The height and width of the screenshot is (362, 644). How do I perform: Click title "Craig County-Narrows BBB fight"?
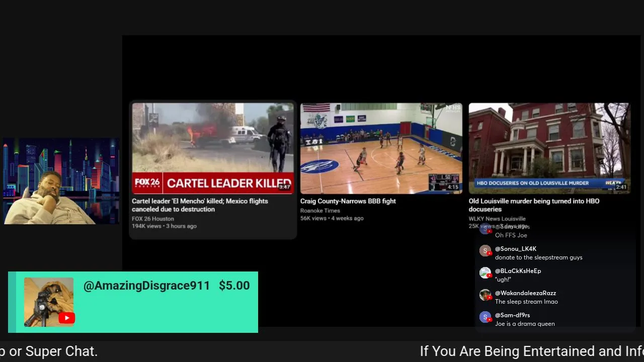[x=348, y=201]
